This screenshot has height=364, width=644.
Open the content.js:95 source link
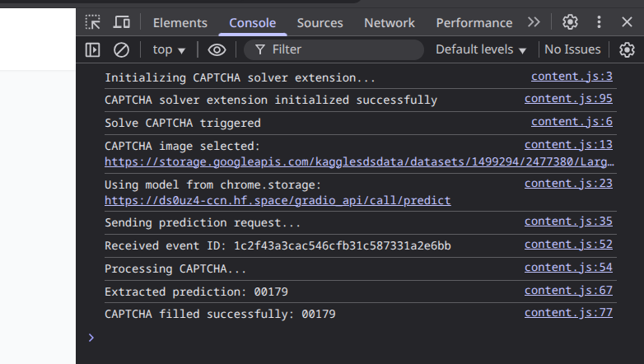568,100
